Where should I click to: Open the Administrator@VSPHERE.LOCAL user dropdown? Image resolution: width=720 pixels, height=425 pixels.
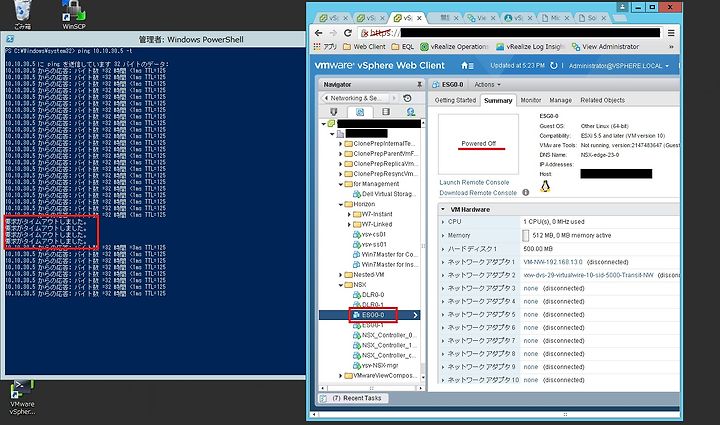[x=619, y=66]
